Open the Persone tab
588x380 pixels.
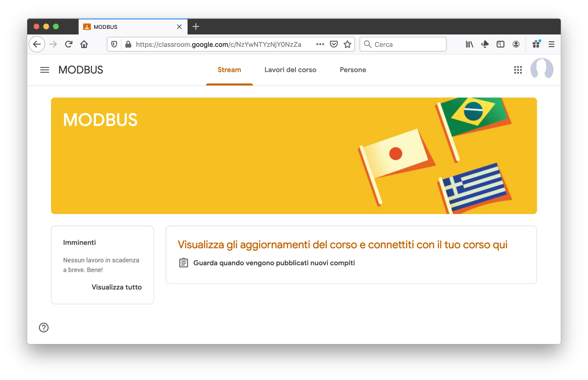pyautogui.click(x=353, y=70)
